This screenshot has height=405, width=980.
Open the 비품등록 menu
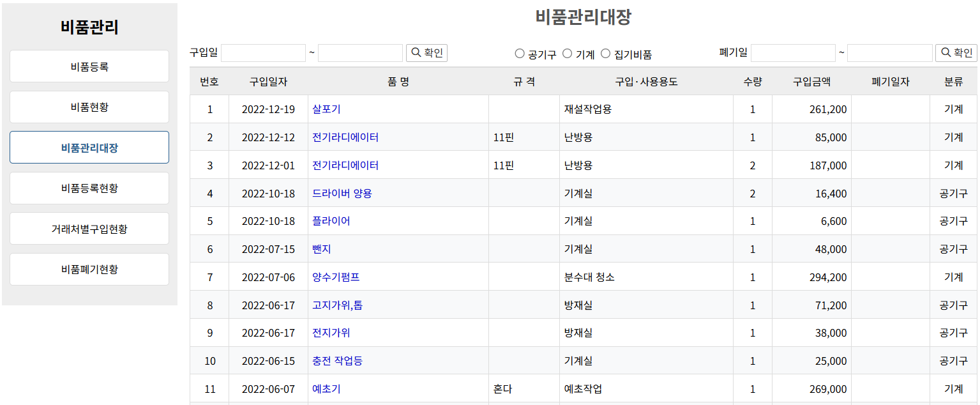tap(89, 66)
